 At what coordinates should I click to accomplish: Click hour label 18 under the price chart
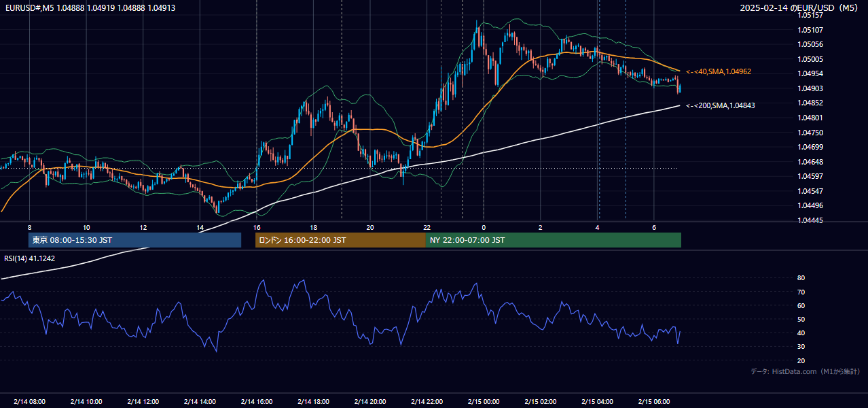(x=313, y=227)
